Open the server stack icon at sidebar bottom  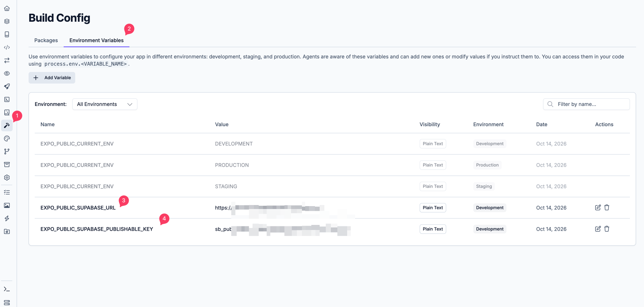click(7, 303)
